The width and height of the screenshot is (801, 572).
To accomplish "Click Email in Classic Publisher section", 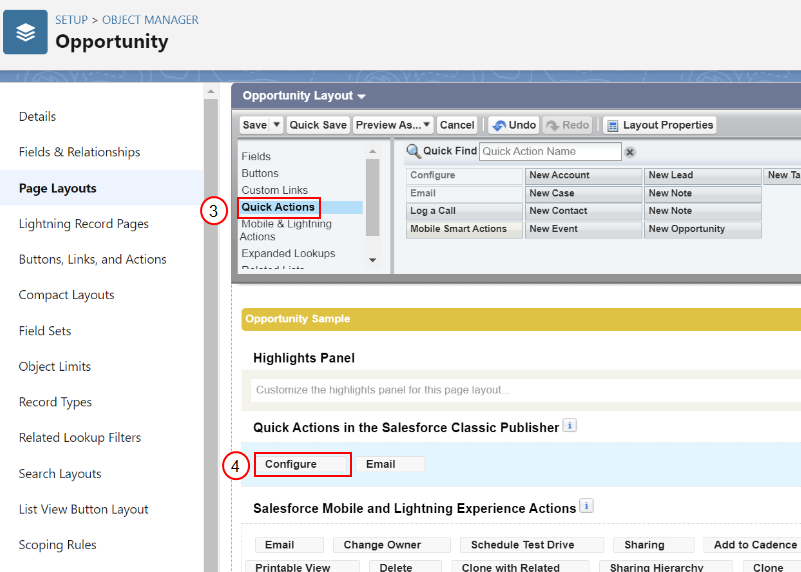I will pos(390,464).
